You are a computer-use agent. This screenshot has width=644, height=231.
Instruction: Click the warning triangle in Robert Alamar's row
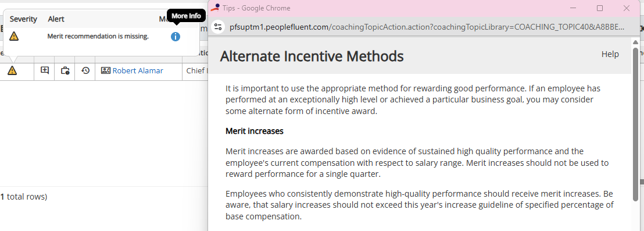[x=12, y=71]
